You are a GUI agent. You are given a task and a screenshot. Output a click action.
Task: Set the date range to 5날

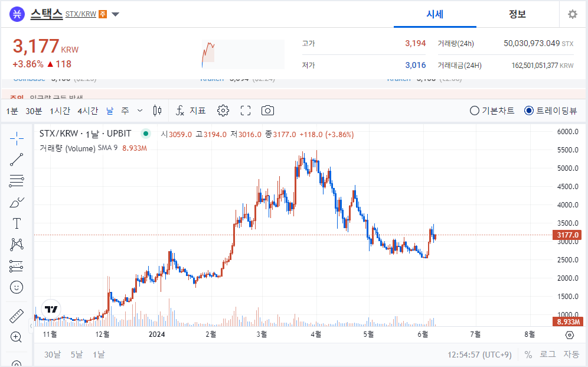(77, 354)
